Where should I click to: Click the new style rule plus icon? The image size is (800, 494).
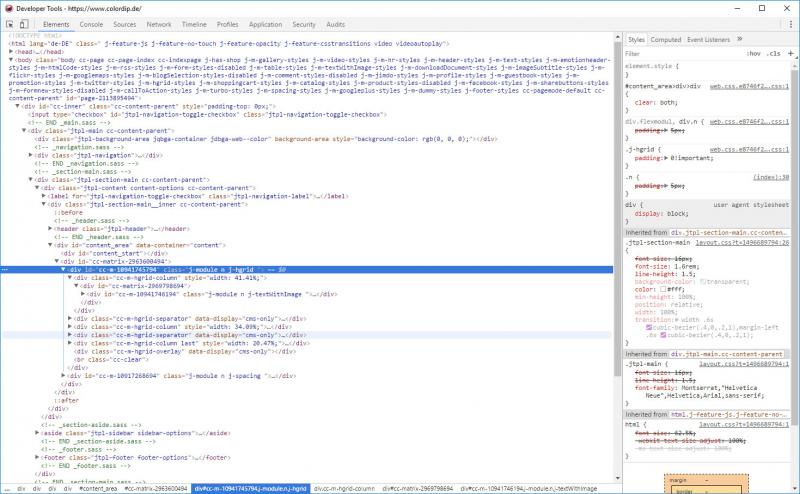tap(791, 53)
